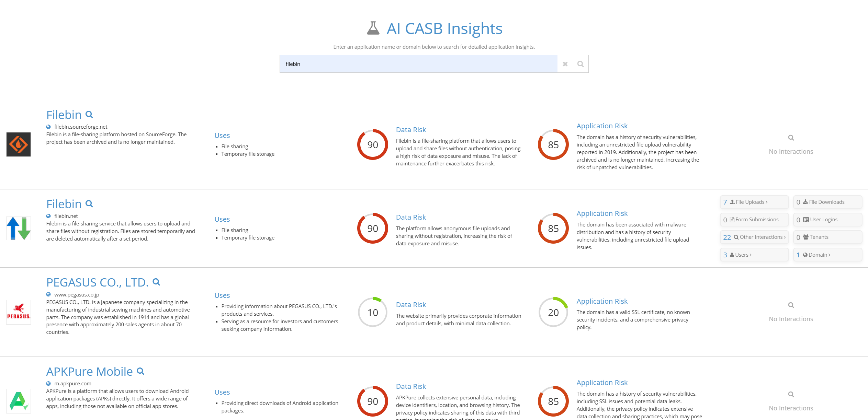Click the Filebin arrows logo for filebin.net
This screenshot has height=420, width=868.
pyautogui.click(x=19, y=228)
